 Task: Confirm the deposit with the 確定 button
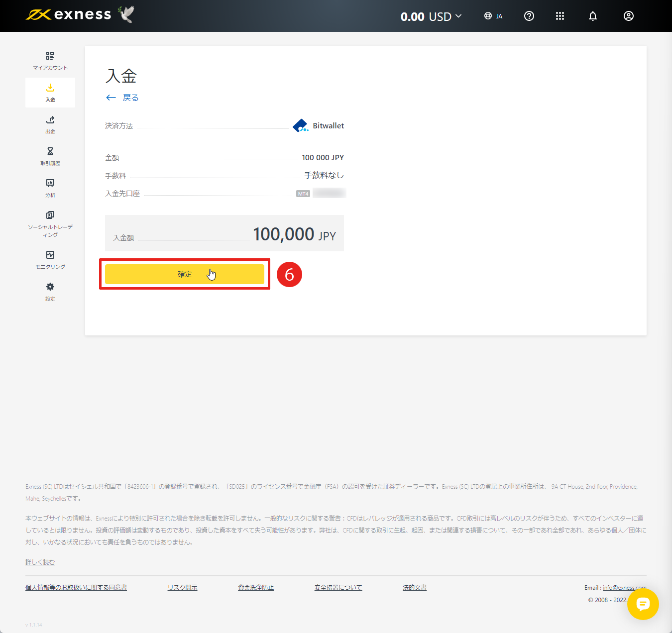pyautogui.click(x=185, y=274)
